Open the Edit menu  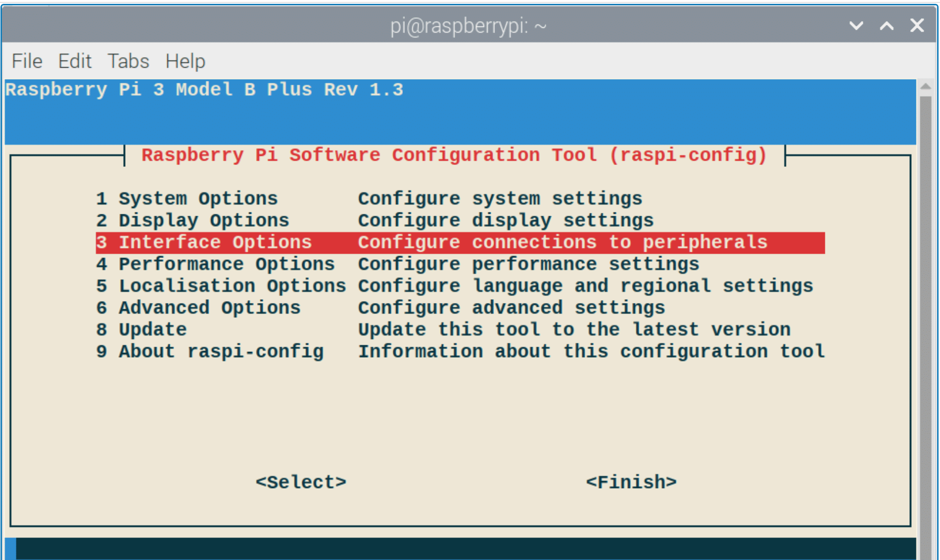click(74, 61)
